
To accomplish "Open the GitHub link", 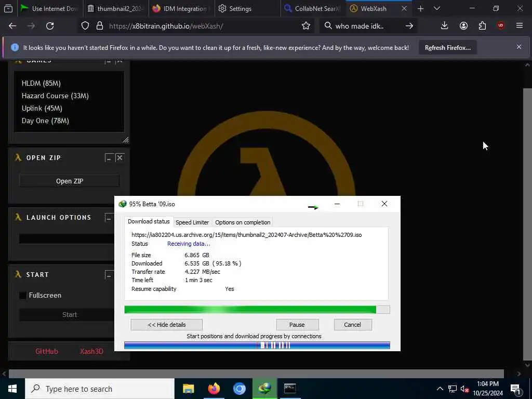I will [46, 351].
